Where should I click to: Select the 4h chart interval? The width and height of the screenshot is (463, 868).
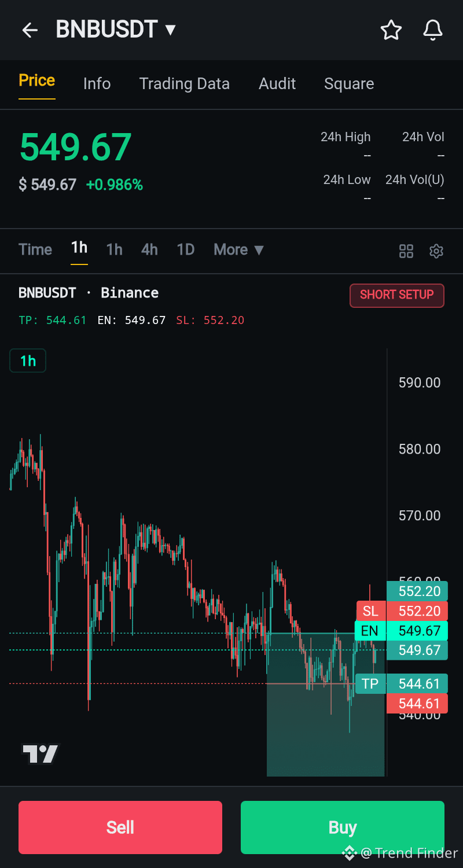click(x=149, y=249)
